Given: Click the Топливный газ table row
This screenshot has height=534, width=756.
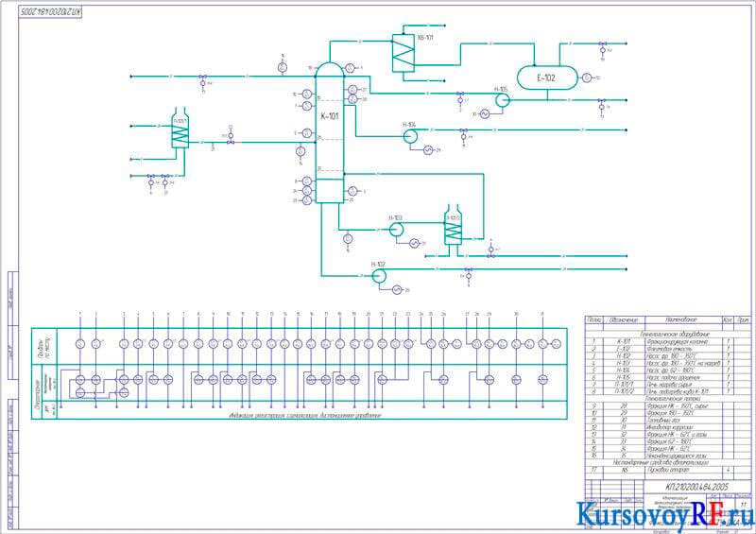Looking at the screenshot, I should [668, 421].
